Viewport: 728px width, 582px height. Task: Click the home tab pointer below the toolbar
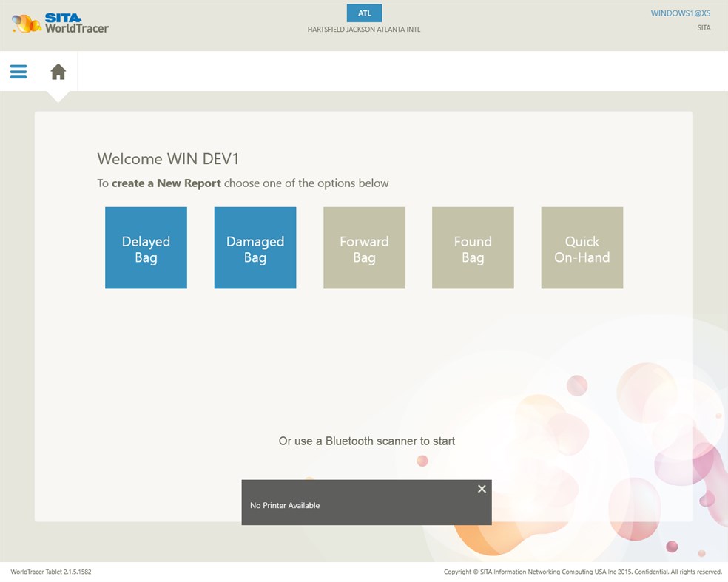(x=58, y=95)
